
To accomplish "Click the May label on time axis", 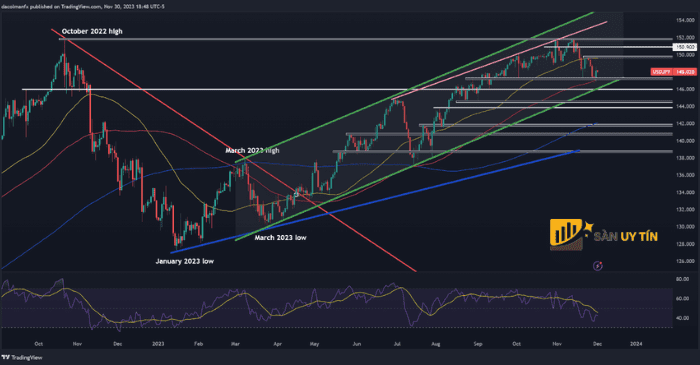I will click(314, 344).
